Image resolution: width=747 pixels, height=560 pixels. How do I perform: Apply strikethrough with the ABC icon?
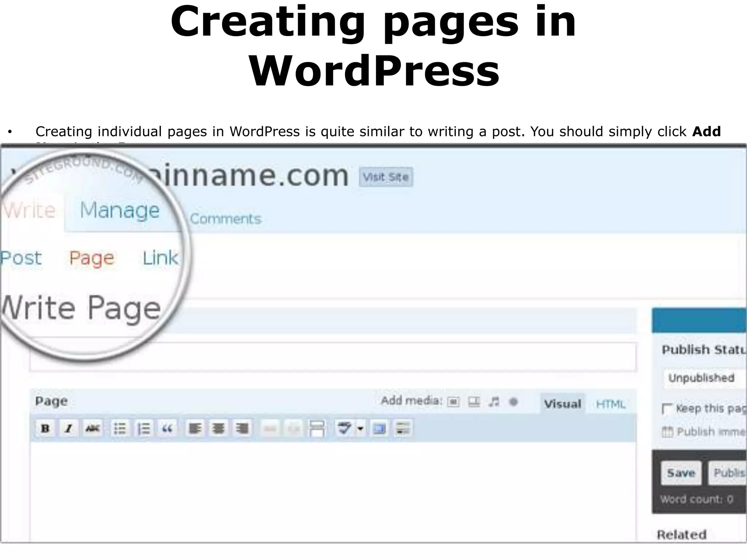(x=92, y=428)
